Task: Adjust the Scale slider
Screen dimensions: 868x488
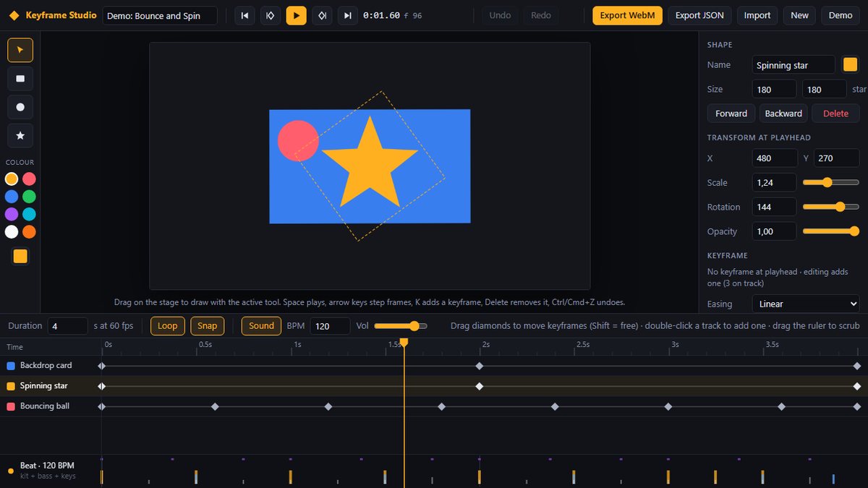Action: click(831, 183)
